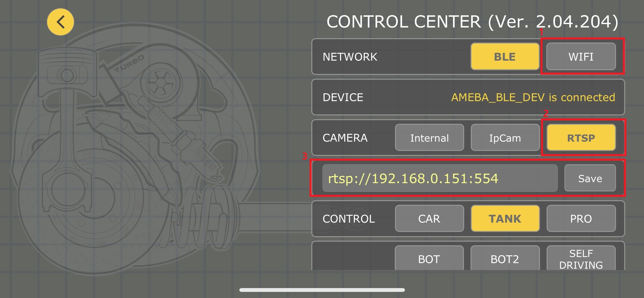
Task: Tap the NETWORK row label
Action: 350,57
